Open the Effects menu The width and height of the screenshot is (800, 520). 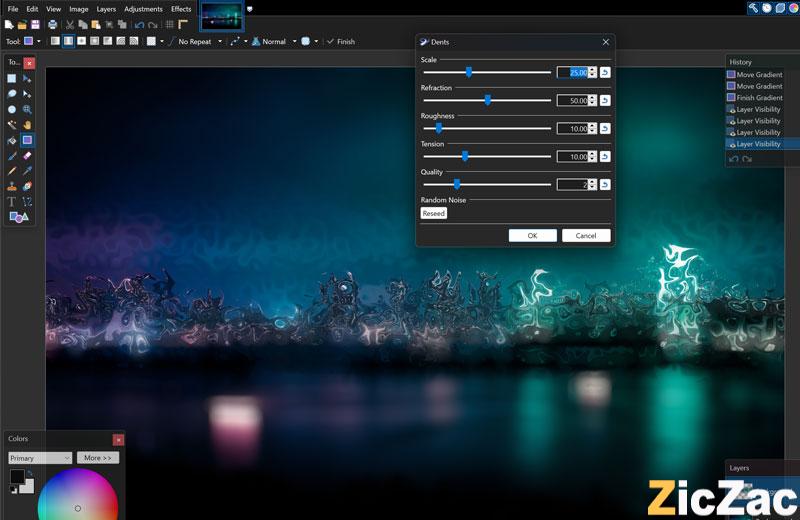pyautogui.click(x=180, y=9)
